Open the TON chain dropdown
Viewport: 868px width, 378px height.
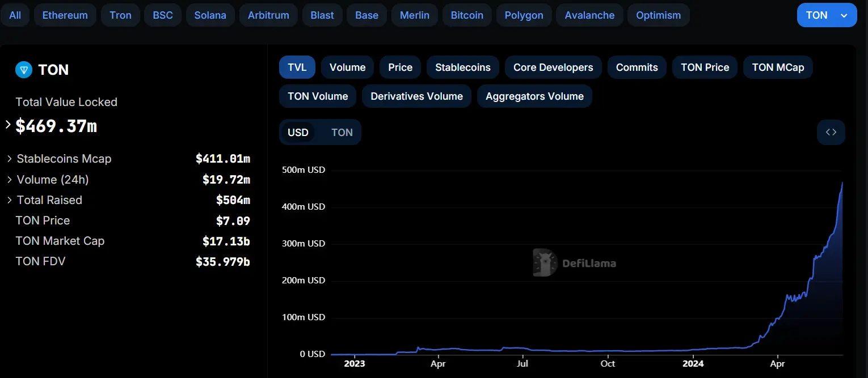pyautogui.click(x=826, y=15)
